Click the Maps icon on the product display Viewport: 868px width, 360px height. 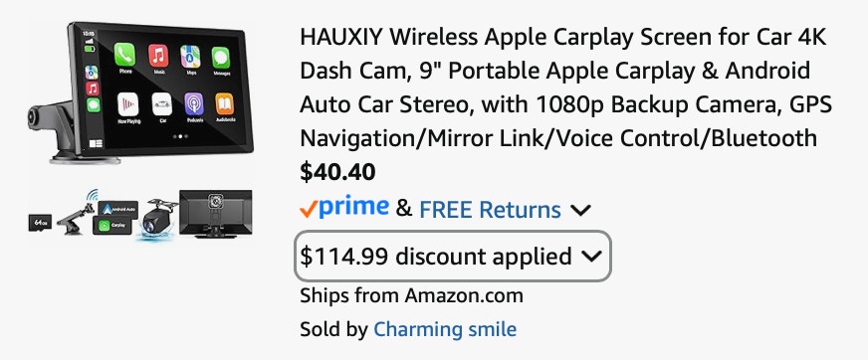point(190,57)
